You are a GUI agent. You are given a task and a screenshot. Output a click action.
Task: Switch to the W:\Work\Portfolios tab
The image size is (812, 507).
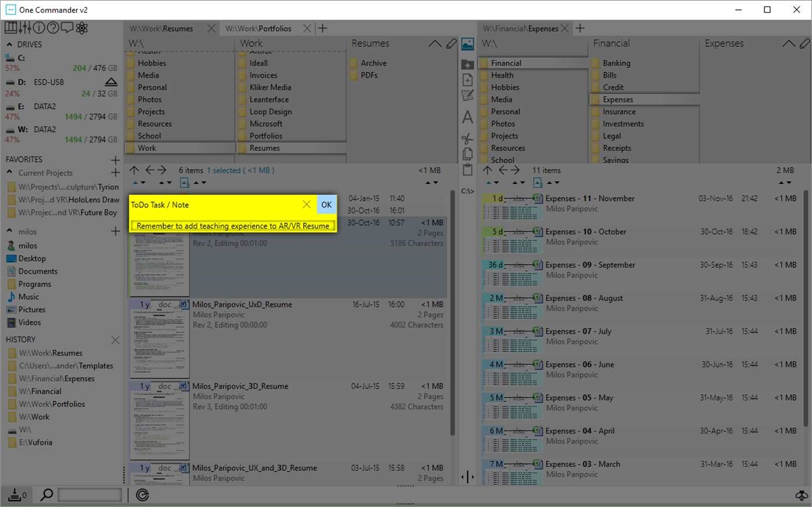coord(259,28)
